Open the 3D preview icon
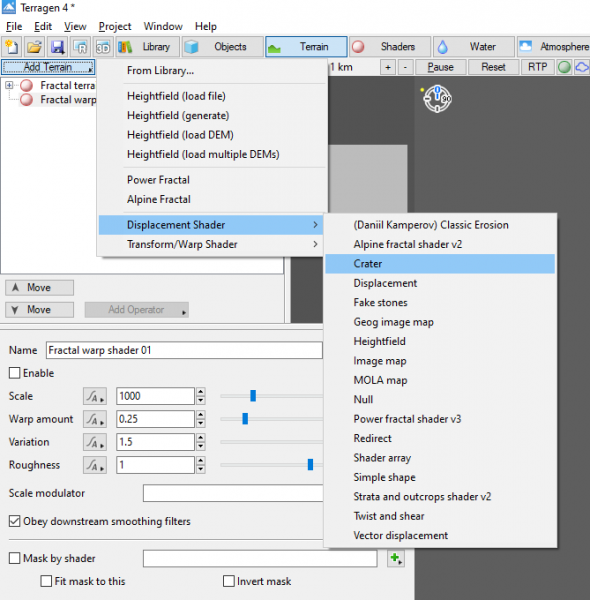The width and height of the screenshot is (590, 600). [103, 47]
